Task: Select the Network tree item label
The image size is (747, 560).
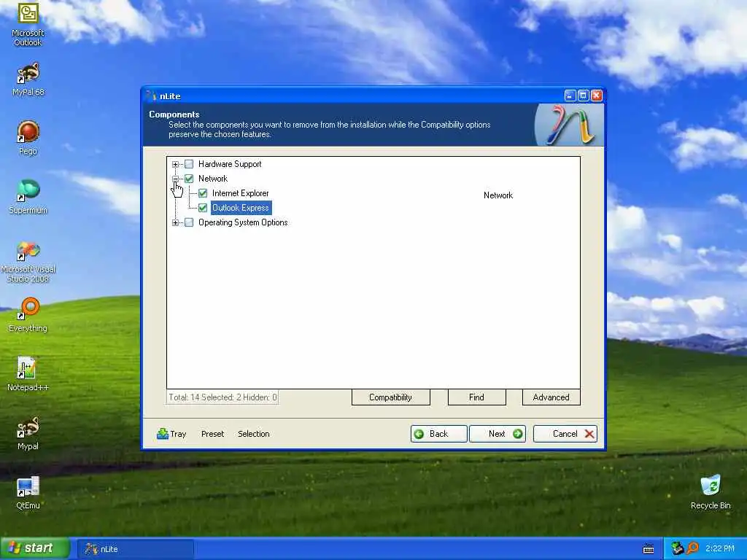Action: 213,179
